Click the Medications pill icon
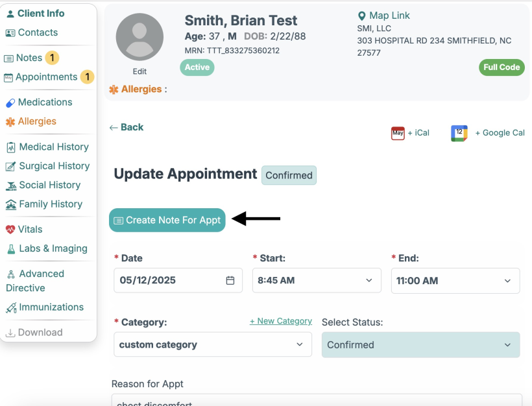 point(10,102)
